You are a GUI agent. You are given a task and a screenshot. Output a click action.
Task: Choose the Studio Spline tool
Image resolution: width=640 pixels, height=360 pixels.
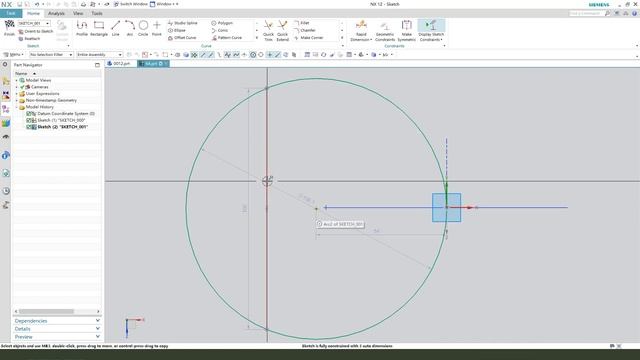(x=182, y=23)
